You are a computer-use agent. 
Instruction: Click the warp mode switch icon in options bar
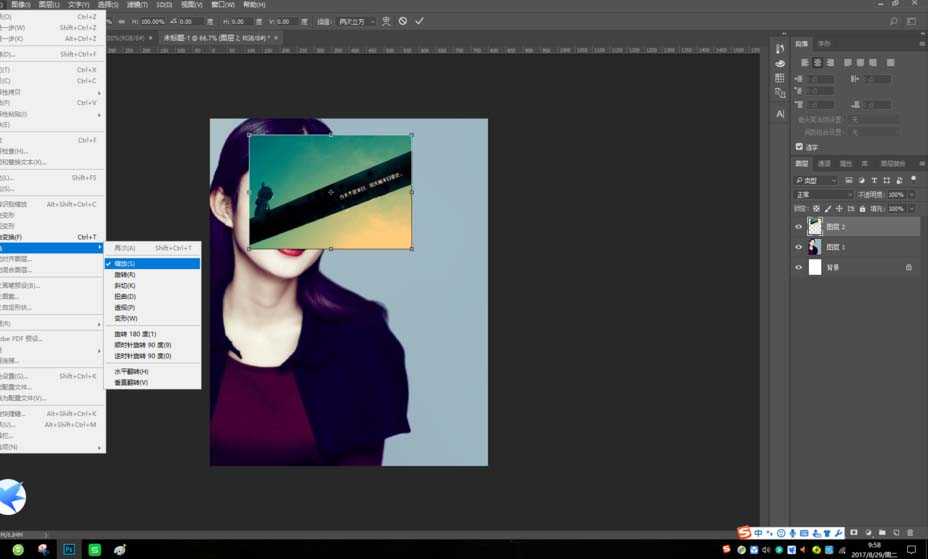point(387,21)
